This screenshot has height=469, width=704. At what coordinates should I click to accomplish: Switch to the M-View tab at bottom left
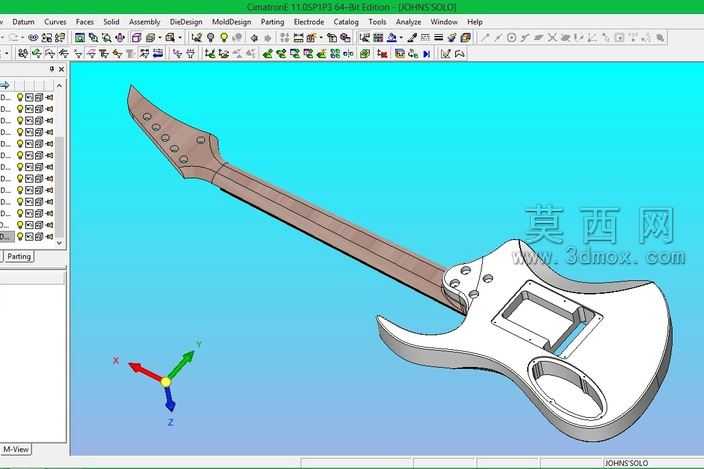point(16,449)
